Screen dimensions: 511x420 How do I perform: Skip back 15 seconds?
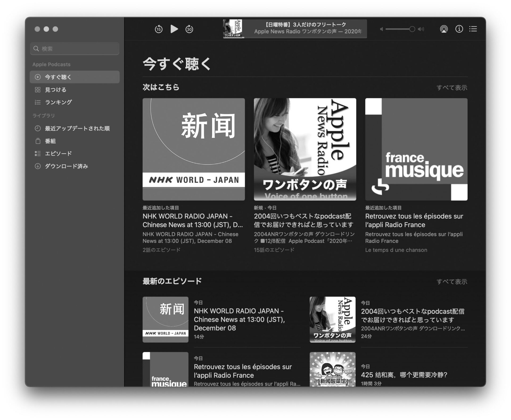[x=159, y=29]
